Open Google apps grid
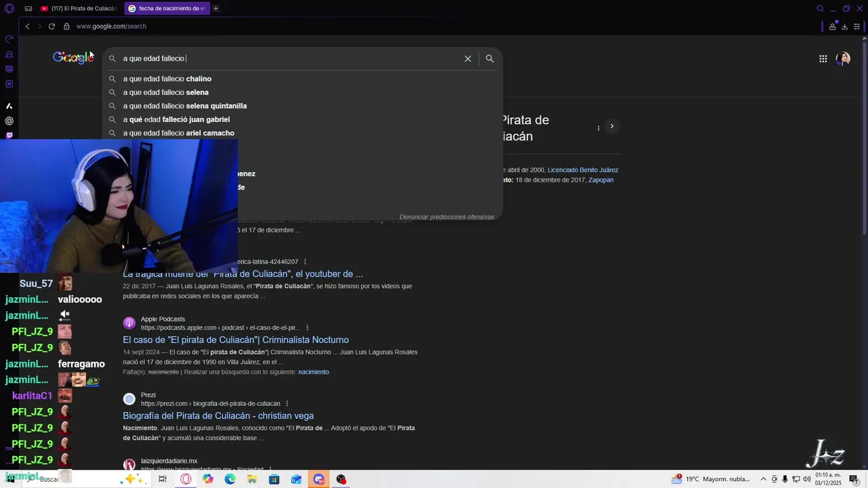The height and width of the screenshot is (488, 868). coord(823,59)
